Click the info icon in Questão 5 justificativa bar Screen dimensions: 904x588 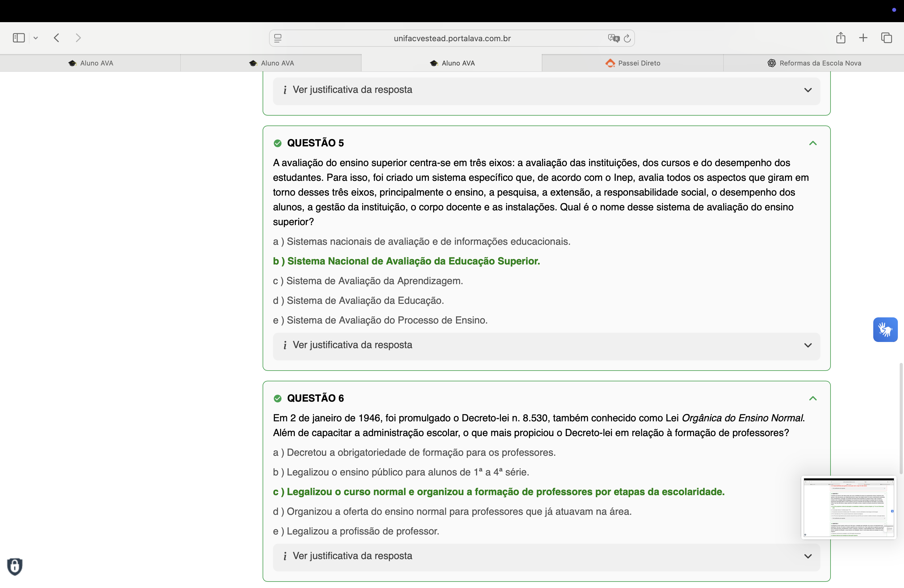pyautogui.click(x=285, y=345)
